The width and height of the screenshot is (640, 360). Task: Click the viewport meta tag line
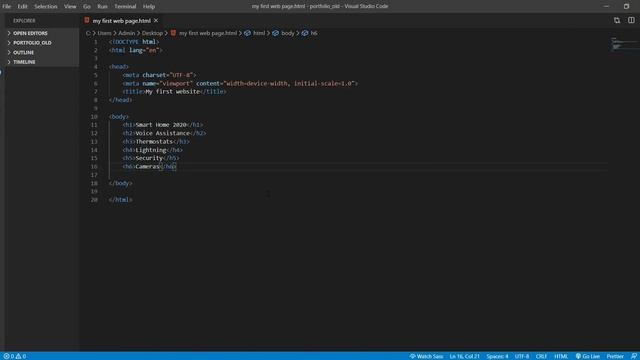240,83
